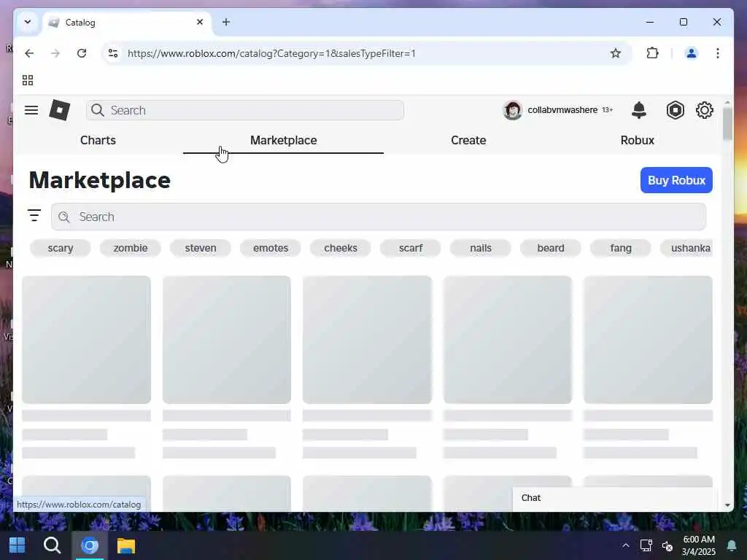Select the steven suggestion chip

[200, 248]
